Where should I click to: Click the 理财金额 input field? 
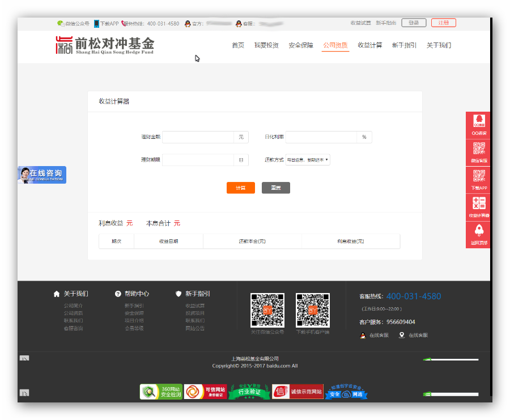(x=198, y=137)
